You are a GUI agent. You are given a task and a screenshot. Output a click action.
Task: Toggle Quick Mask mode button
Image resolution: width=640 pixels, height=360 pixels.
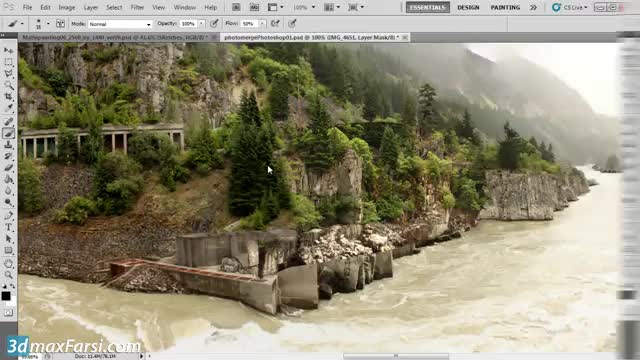8,313
